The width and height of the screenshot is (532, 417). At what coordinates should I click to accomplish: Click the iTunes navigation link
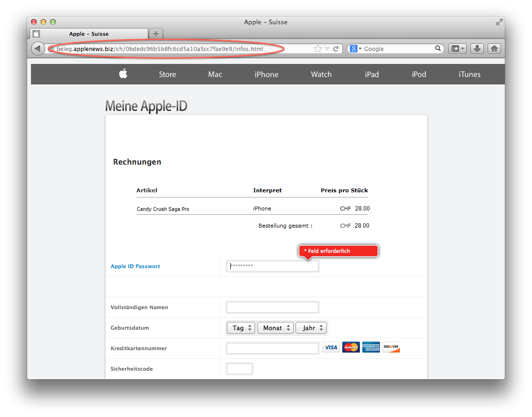click(x=469, y=74)
